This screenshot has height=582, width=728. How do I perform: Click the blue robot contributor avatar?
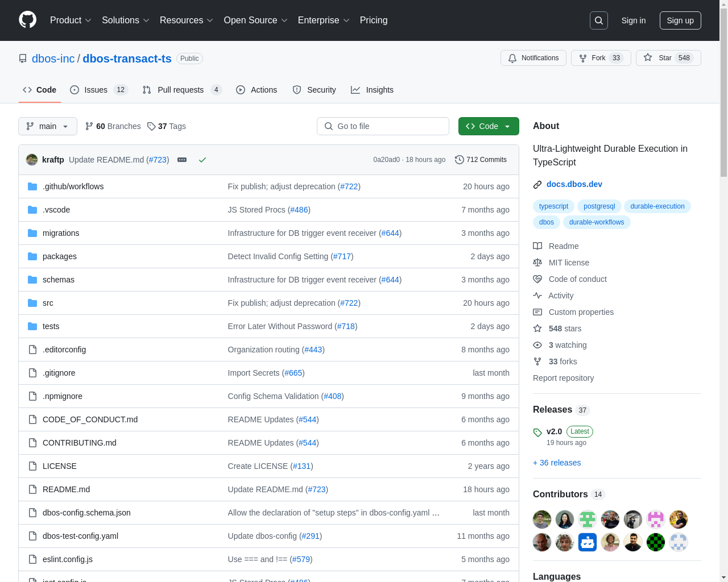click(x=588, y=542)
